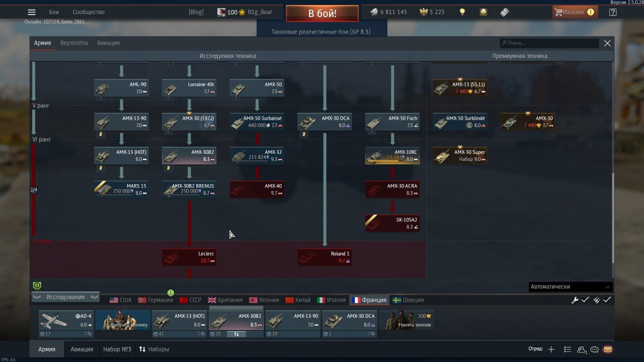Screen dimensions: 644x362
Task: Select the top Армия tab
Action: pos(42,43)
